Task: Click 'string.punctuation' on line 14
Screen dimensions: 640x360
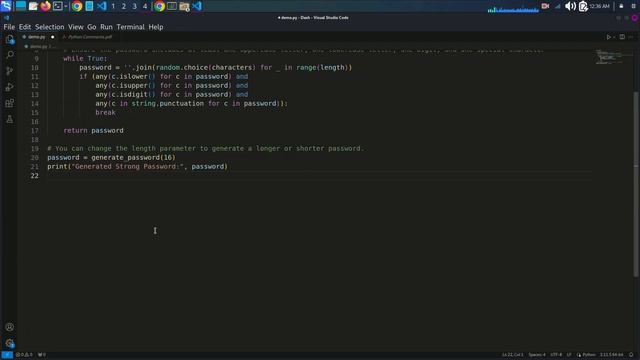Action: (167, 104)
